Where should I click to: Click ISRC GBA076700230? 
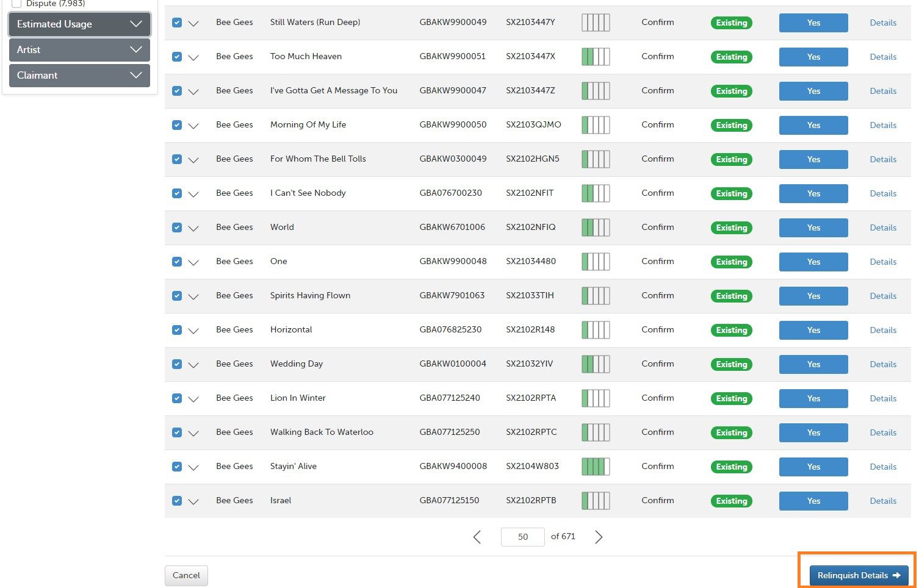451,193
